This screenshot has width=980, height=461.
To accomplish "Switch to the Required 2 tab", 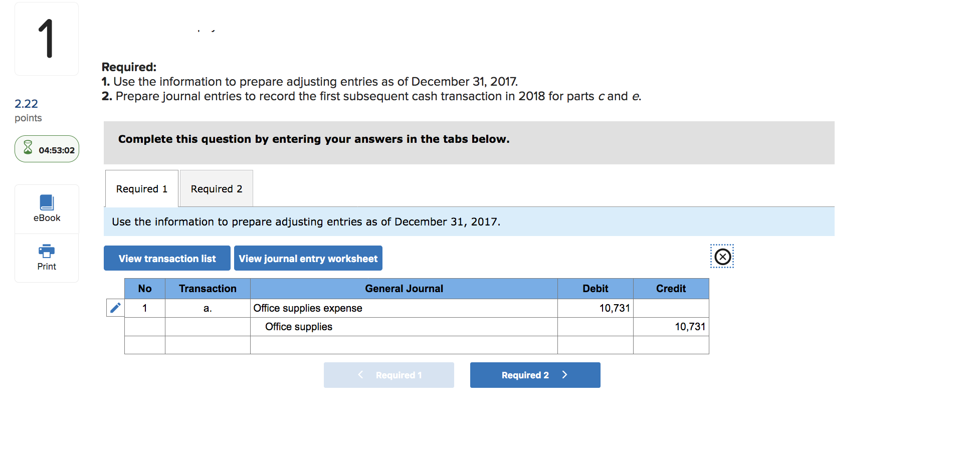I will (217, 188).
